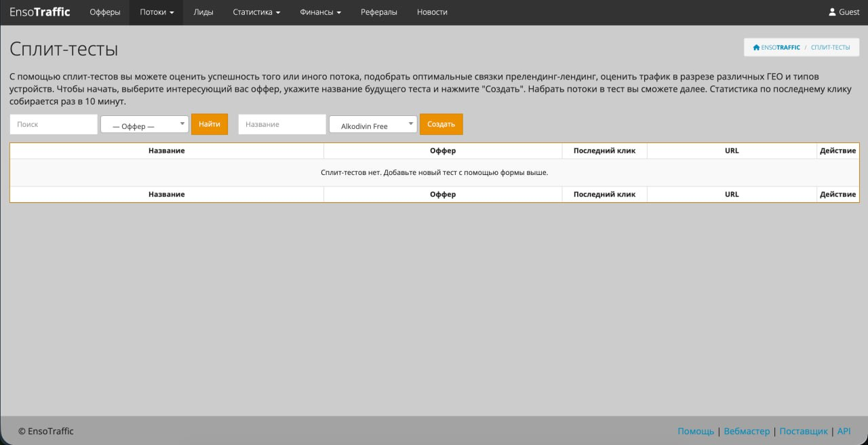Click the API link in the footer
The height and width of the screenshot is (445, 868).
[844, 431]
